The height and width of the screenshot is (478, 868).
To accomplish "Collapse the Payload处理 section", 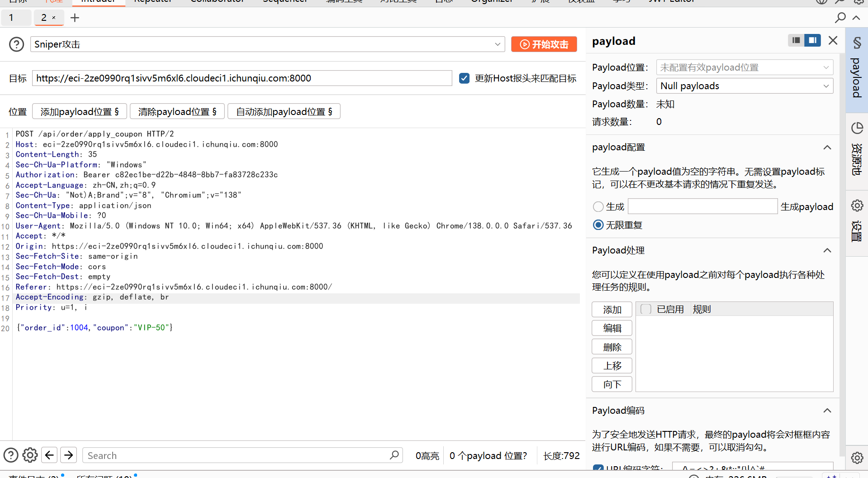I will pyautogui.click(x=827, y=250).
